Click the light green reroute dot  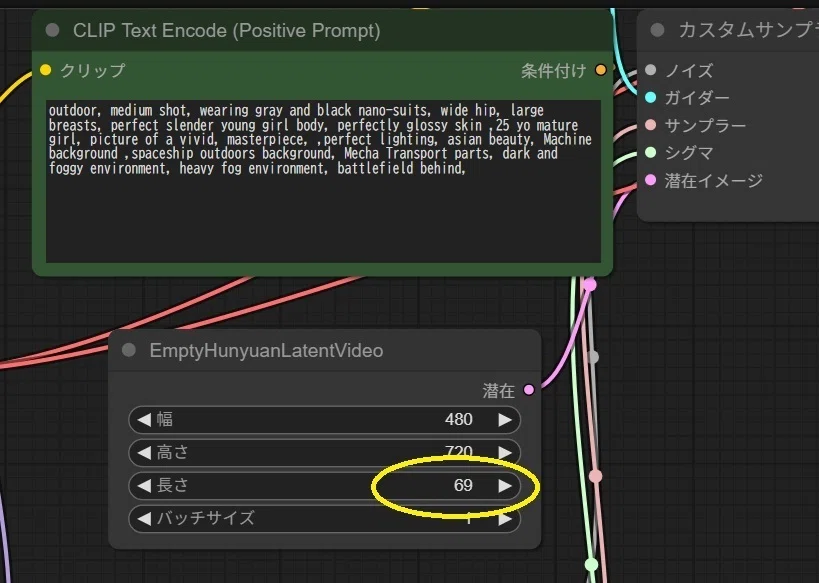click(591, 564)
